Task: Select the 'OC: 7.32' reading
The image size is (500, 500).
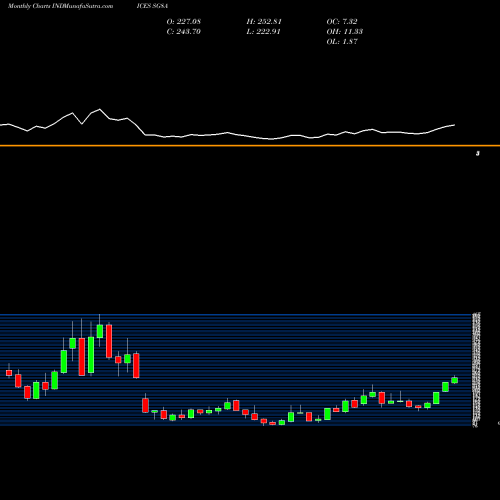Action: point(342,22)
